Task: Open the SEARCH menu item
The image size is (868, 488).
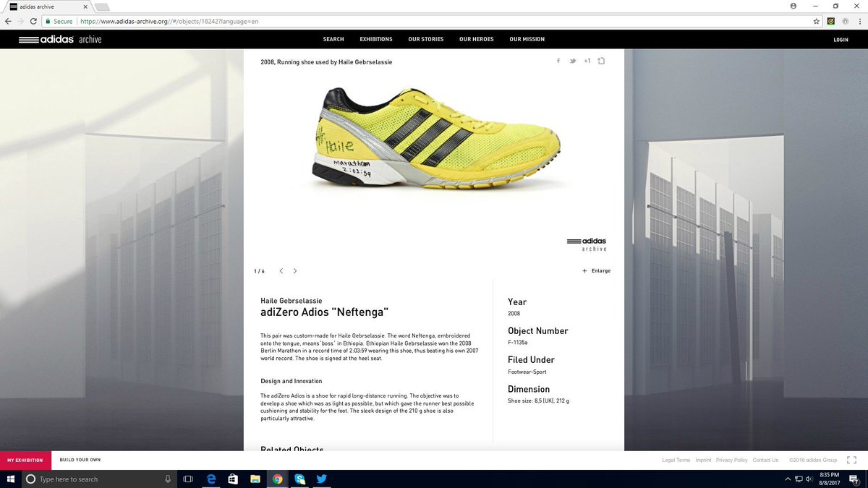Action: tap(333, 39)
